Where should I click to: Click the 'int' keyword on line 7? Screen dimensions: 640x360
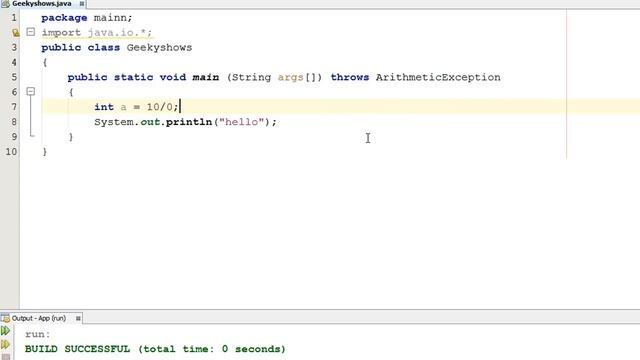coord(104,107)
